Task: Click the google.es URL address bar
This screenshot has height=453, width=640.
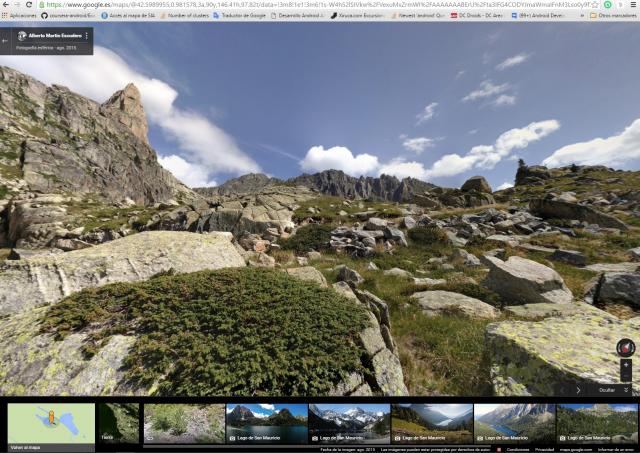Action: (314, 4)
